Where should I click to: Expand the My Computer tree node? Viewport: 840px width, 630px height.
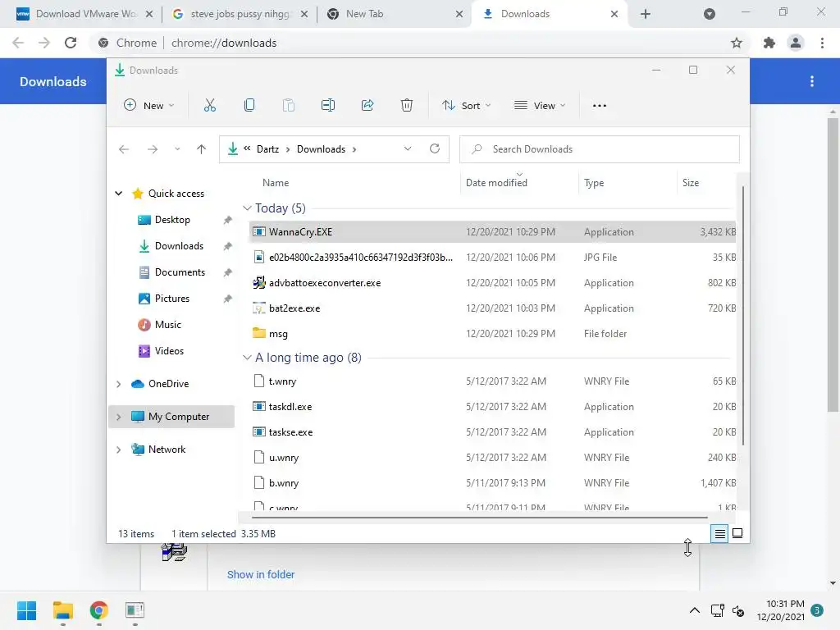(118, 417)
